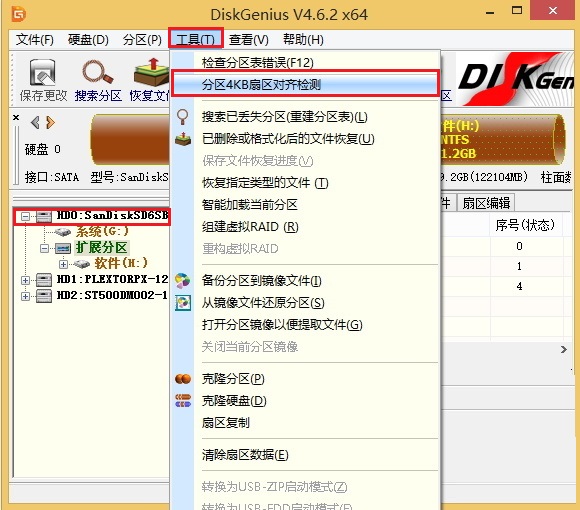Viewport: 580px width, 510px height.
Task: Click the 软件(H:) NTFS partition bar
Action: [502, 140]
